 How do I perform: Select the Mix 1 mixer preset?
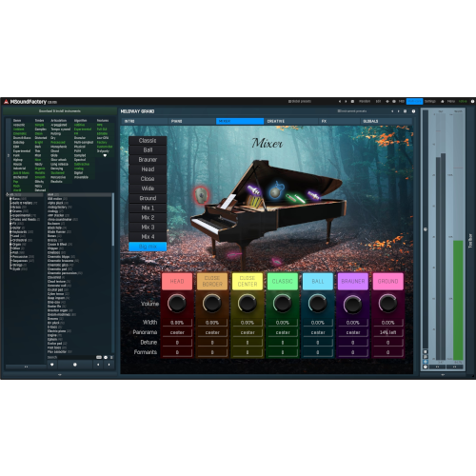point(148,208)
